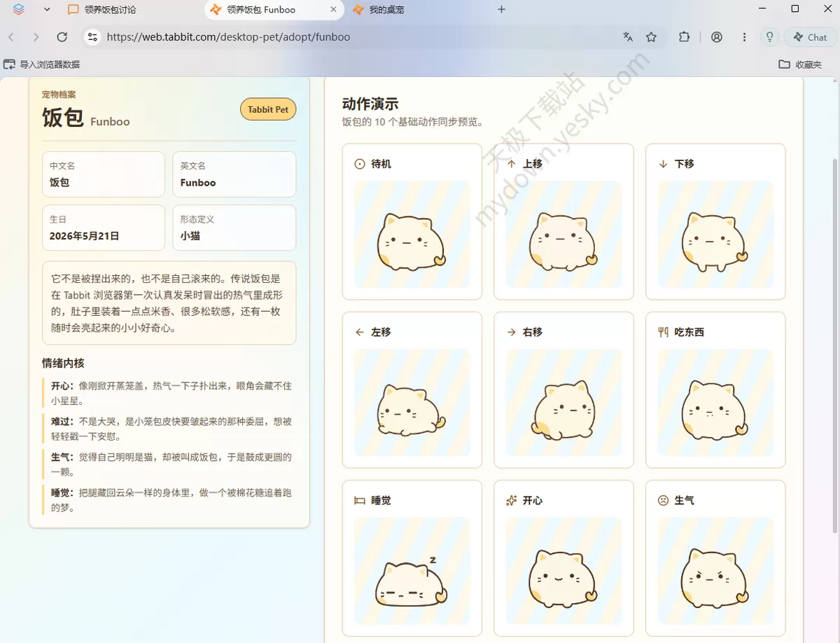Viewport: 840px width, 643px height.
Task: View site information icon in address bar
Action: pos(92,37)
